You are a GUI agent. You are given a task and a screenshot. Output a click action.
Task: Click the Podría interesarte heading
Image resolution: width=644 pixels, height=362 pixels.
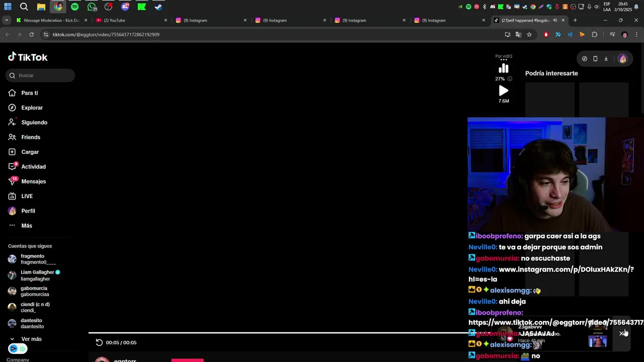pyautogui.click(x=551, y=73)
